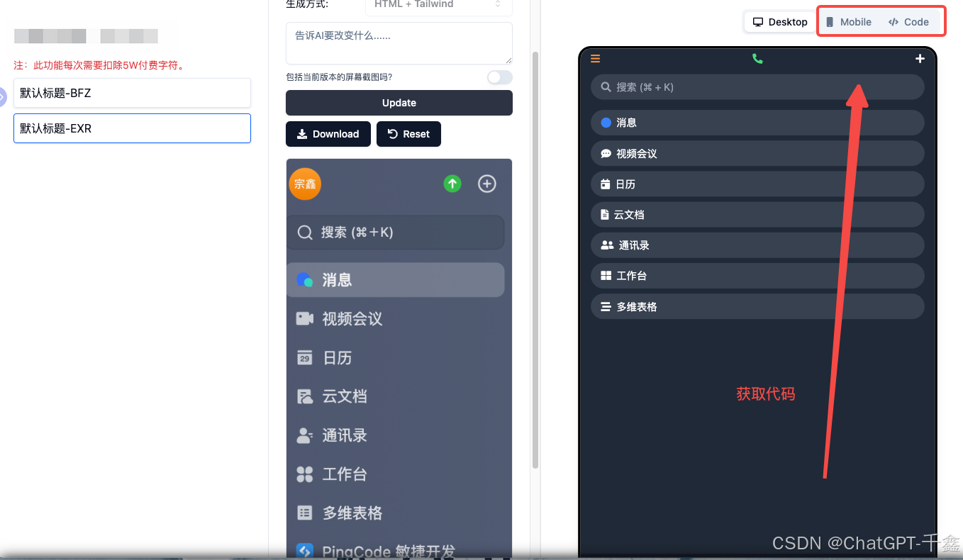
Task: Open 日历 calendar item in dark preview
Action: click(x=757, y=184)
